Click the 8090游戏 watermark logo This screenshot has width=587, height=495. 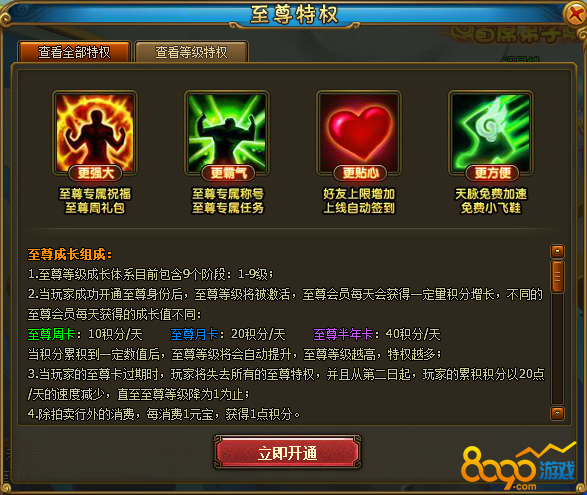(x=518, y=468)
